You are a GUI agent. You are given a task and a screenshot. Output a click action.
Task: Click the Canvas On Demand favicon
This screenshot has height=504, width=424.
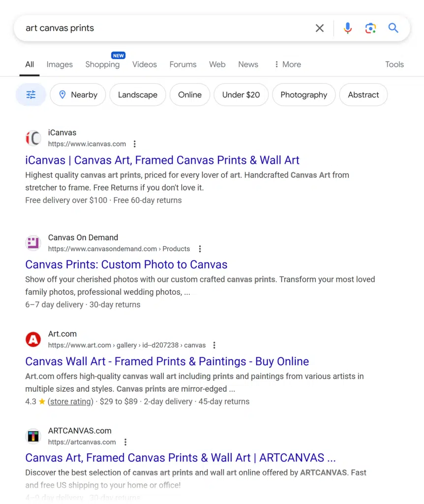[33, 243]
